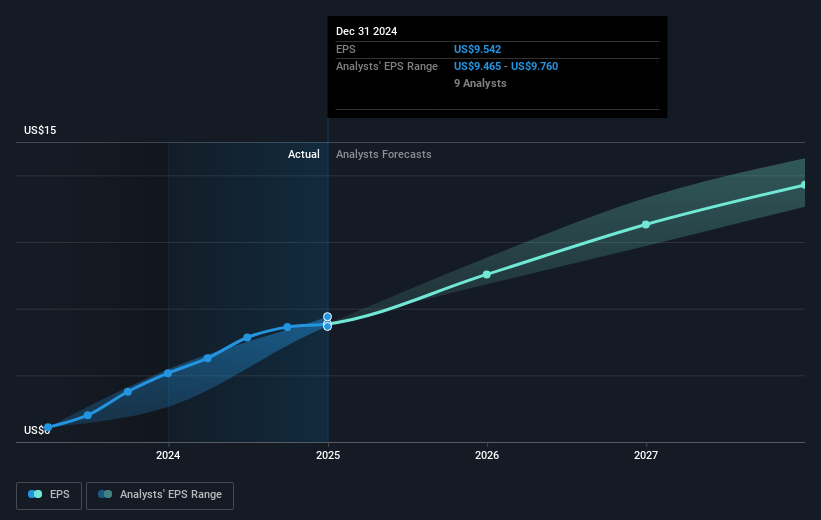The image size is (821, 520).
Task: Select the first EPS data point near US$0
Action: (48, 427)
